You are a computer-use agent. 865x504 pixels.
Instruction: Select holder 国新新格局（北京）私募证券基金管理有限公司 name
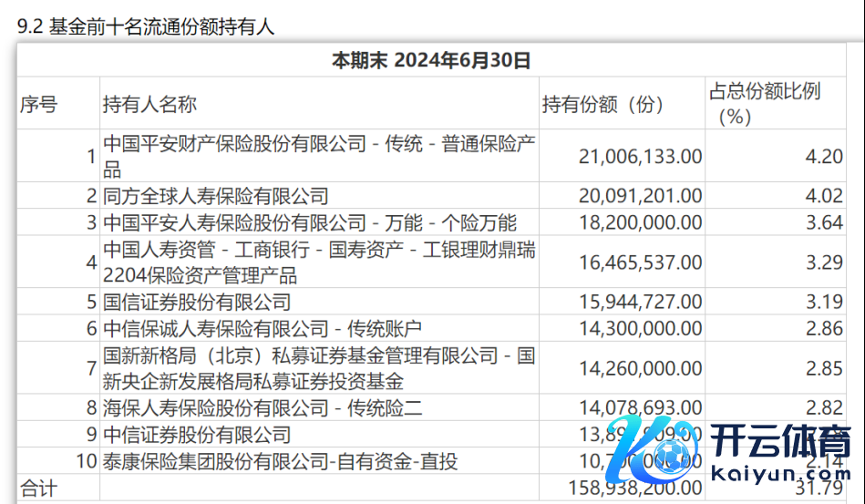click(x=319, y=368)
